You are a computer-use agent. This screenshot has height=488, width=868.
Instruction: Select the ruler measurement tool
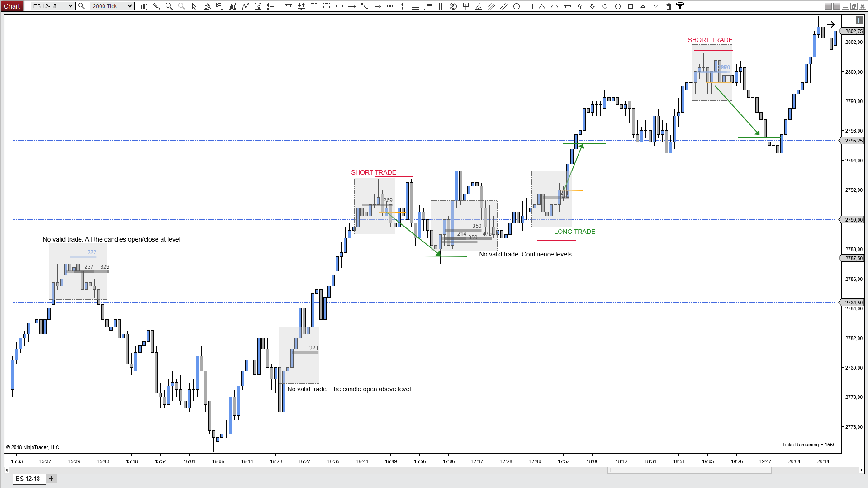[x=289, y=6]
